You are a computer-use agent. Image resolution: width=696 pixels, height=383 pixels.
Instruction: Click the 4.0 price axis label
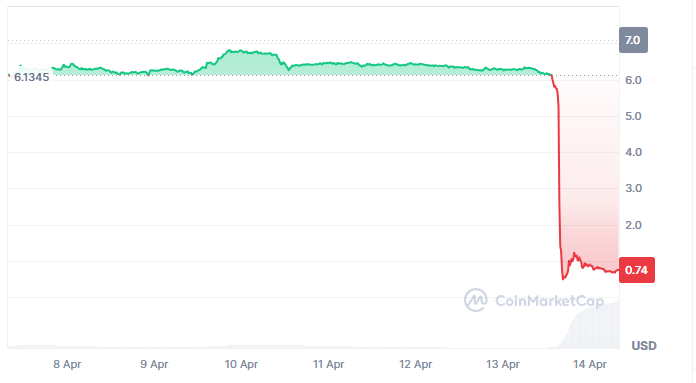[633, 152]
